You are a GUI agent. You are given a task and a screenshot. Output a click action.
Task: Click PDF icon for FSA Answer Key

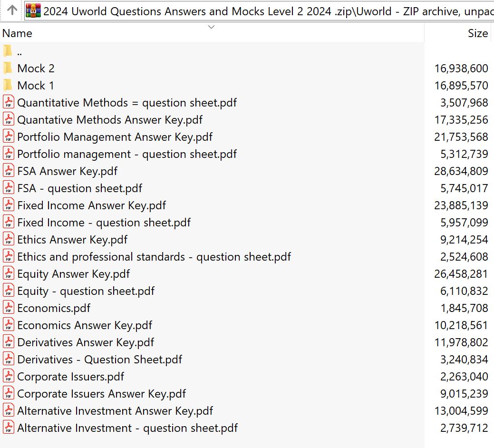pyautogui.click(x=9, y=171)
